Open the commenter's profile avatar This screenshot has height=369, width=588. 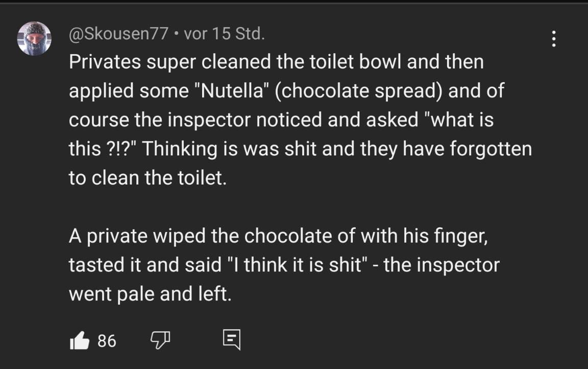coord(34,38)
